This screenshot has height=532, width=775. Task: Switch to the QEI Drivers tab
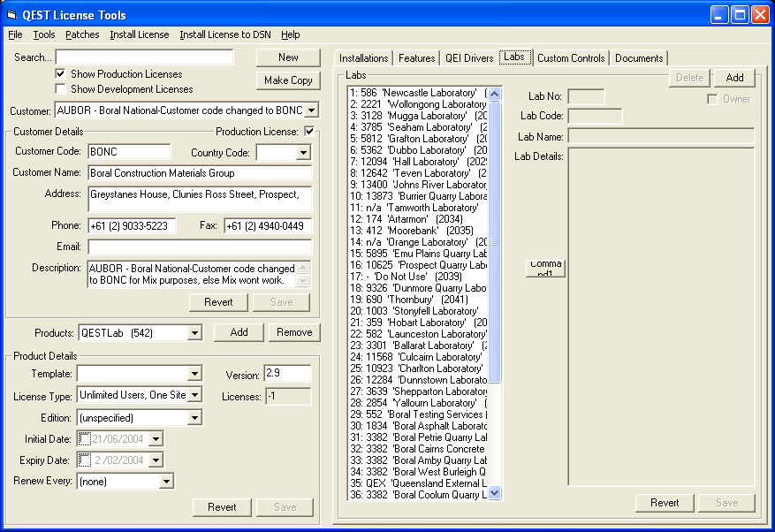[468, 58]
